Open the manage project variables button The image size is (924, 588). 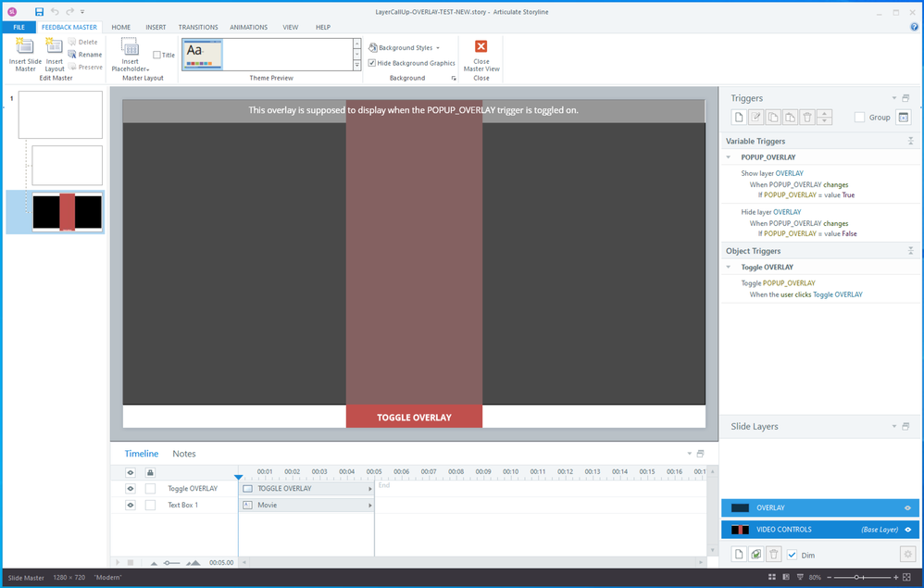tap(904, 117)
